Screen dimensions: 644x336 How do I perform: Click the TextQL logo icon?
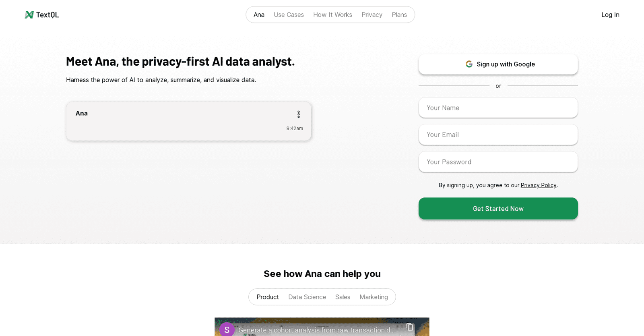(x=29, y=15)
